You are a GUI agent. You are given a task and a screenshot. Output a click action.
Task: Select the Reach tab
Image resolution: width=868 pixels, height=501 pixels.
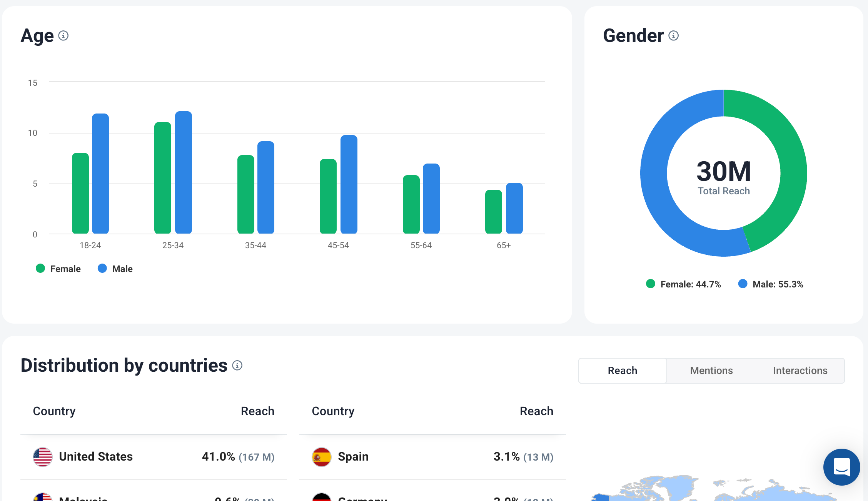622,371
